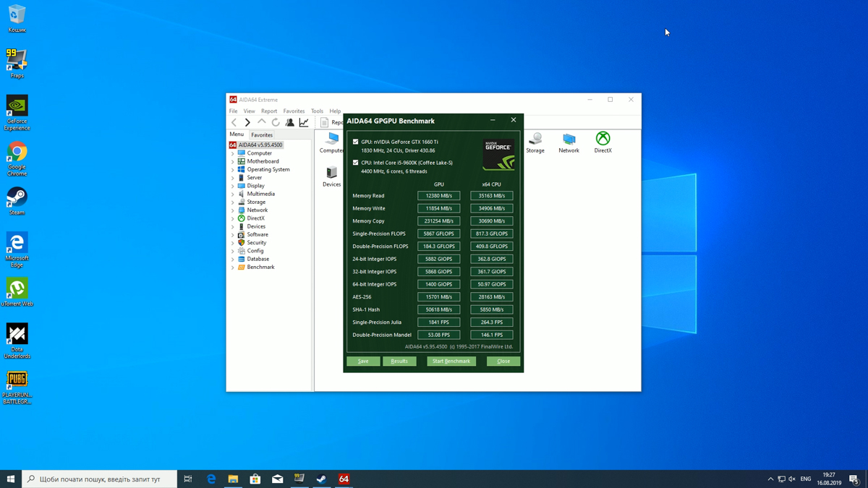Click the Forward arrow in AIDA64 toolbar
The width and height of the screenshot is (868, 488).
coord(247,123)
